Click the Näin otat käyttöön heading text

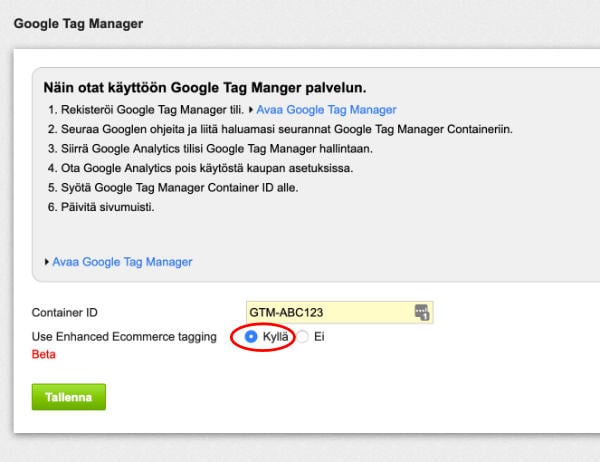[205, 88]
